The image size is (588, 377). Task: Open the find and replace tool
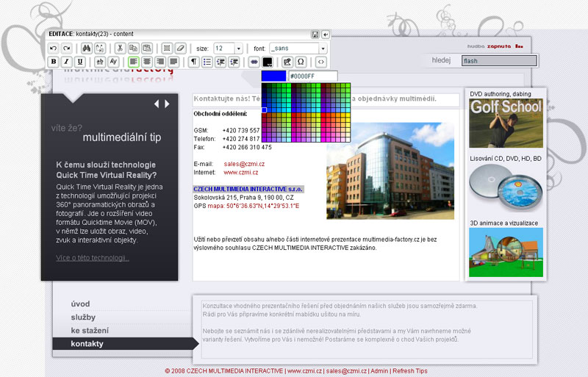[x=100, y=49]
